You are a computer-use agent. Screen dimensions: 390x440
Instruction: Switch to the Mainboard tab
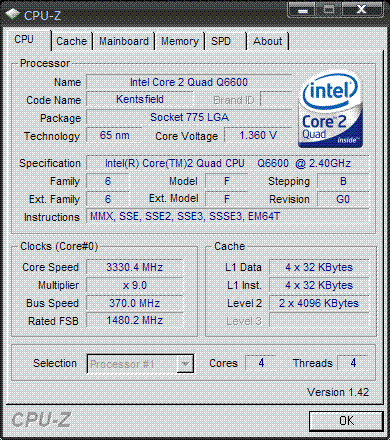coord(124,41)
